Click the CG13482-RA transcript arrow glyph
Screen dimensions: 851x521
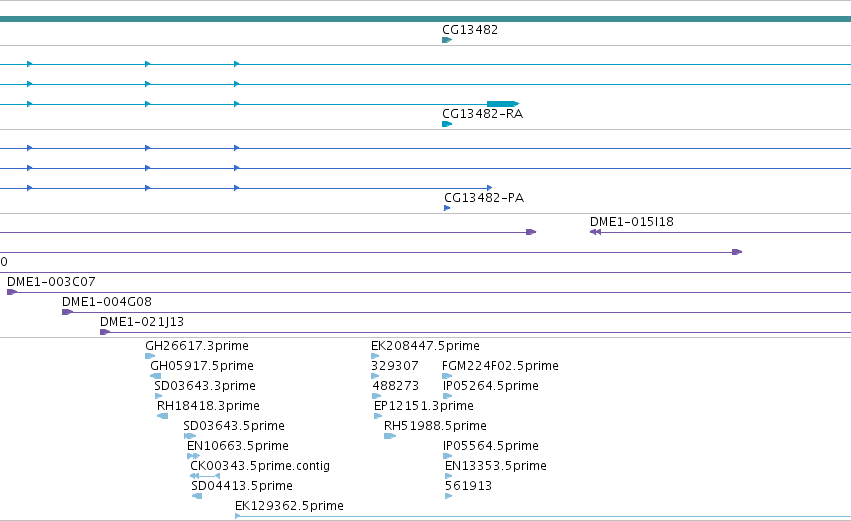(447, 124)
